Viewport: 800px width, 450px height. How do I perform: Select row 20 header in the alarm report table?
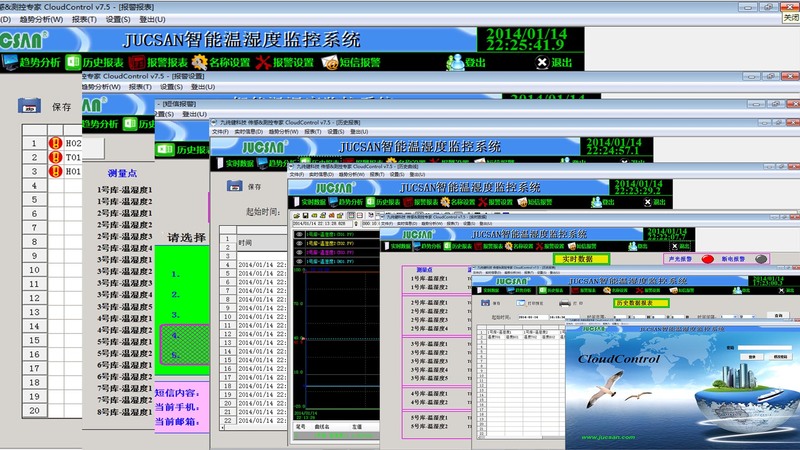34,411
